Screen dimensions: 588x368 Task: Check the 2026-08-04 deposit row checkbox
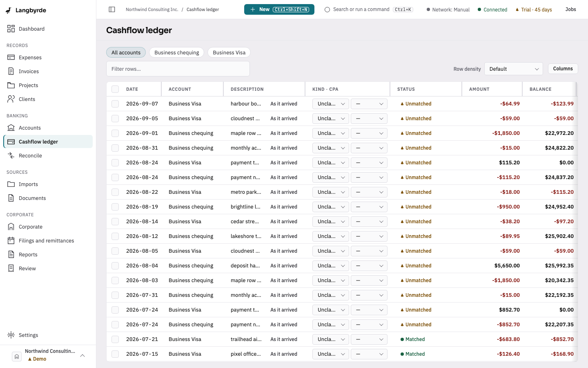click(x=115, y=266)
